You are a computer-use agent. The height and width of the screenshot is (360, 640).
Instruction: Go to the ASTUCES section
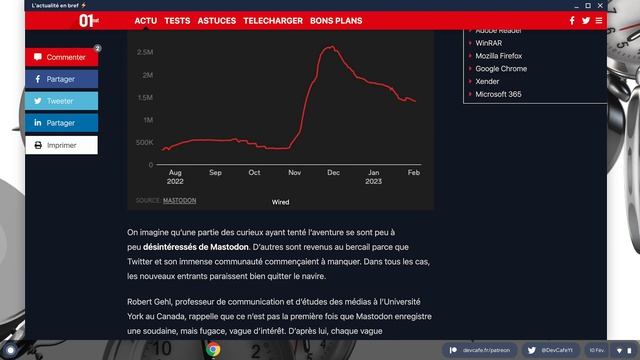coord(217,21)
